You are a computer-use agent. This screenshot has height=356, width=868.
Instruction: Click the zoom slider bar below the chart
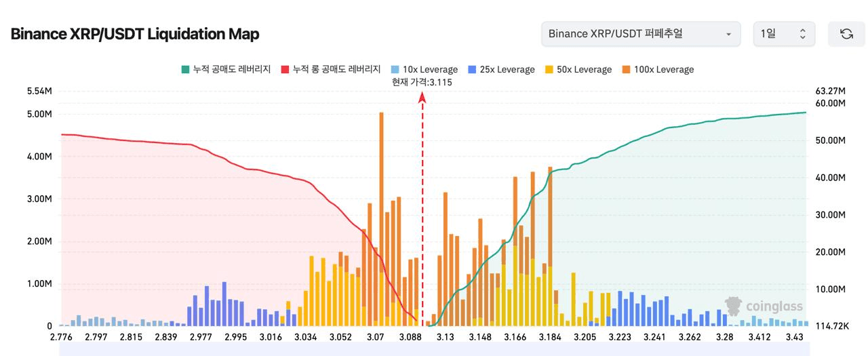(x=434, y=349)
